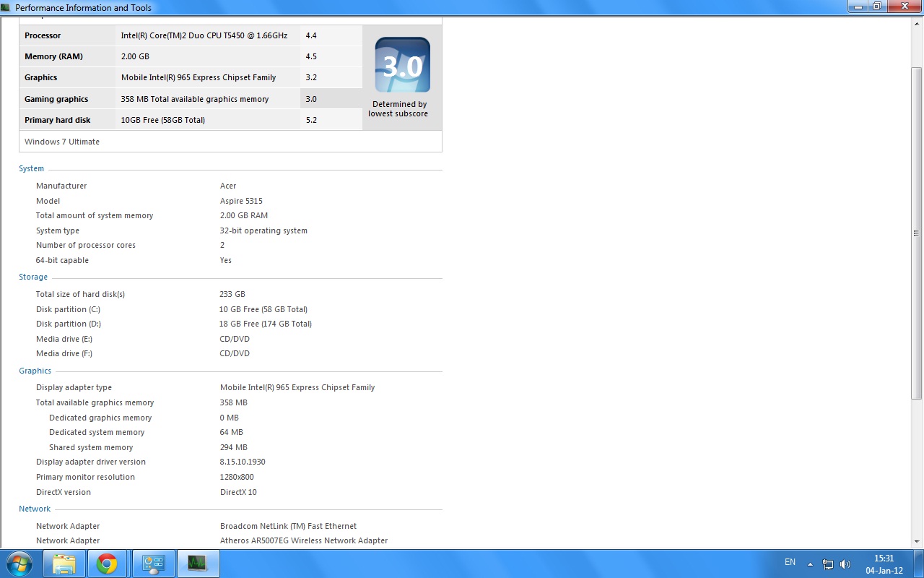Open the network tray icon
The image size is (924, 578).
click(828, 564)
